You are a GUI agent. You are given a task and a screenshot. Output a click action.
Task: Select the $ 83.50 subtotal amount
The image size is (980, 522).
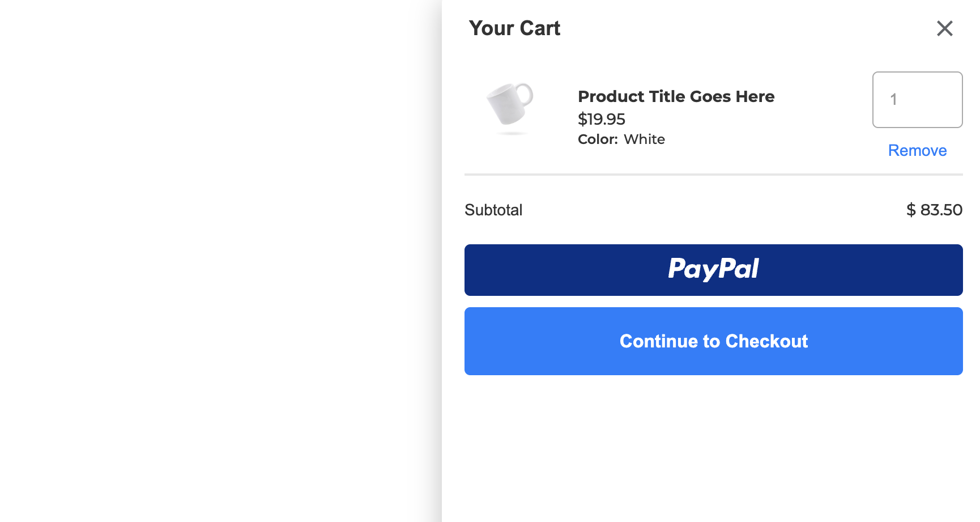[x=934, y=210]
